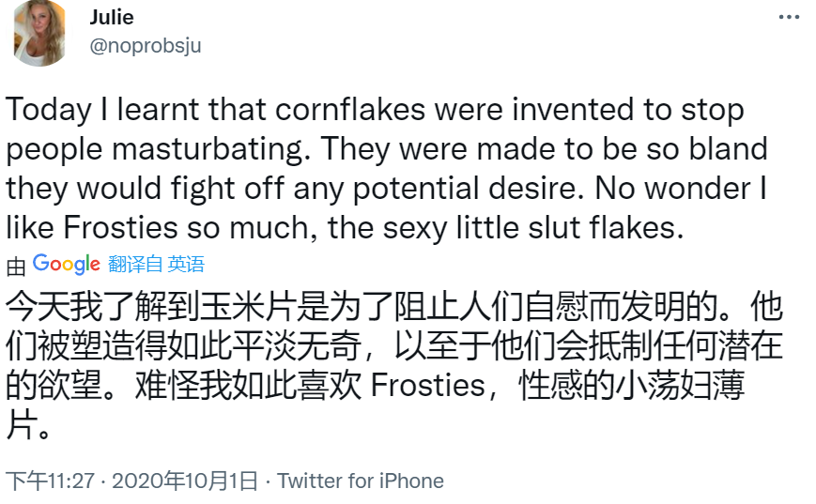Click the 英语 language label
Viewport: 816px width, 504px height.
[x=186, y=265]
